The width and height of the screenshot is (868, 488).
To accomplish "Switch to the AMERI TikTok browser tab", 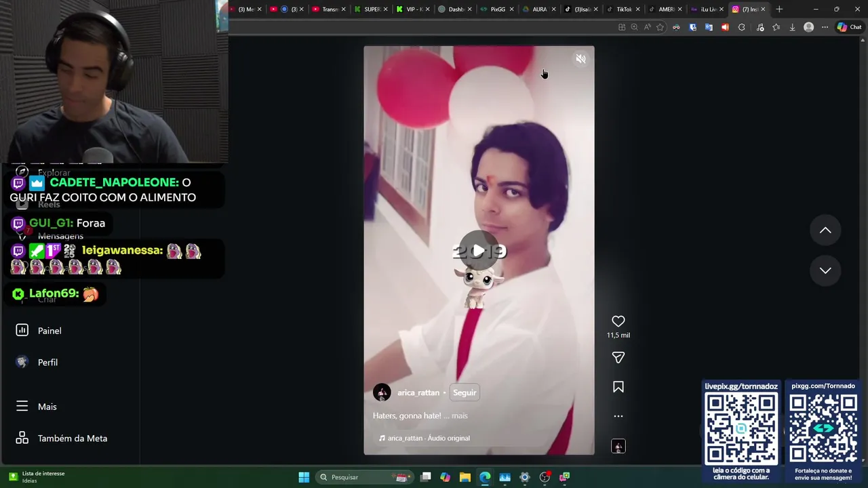I will (666, 9).
